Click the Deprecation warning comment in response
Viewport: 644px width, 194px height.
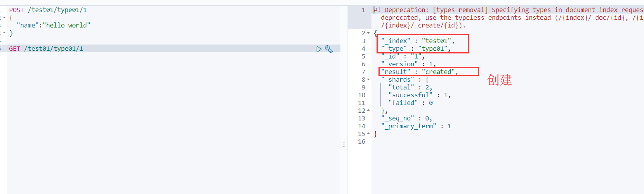coord(509,18)
